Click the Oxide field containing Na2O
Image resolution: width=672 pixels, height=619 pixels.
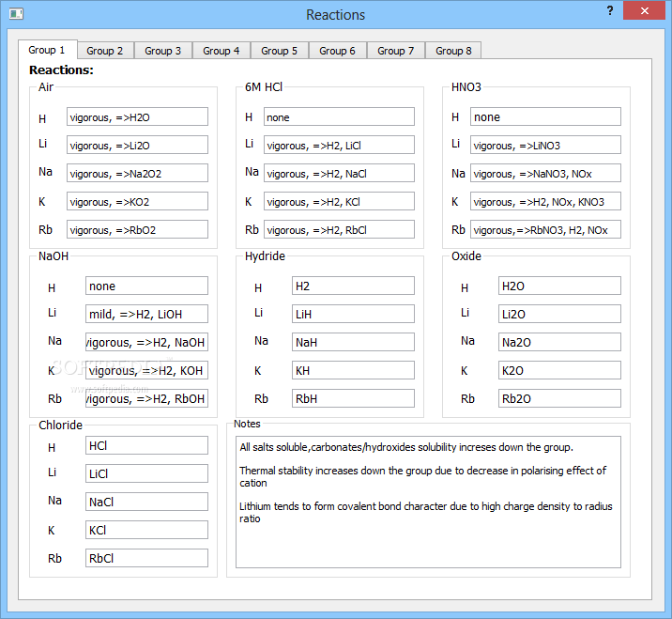coord(559,342)
